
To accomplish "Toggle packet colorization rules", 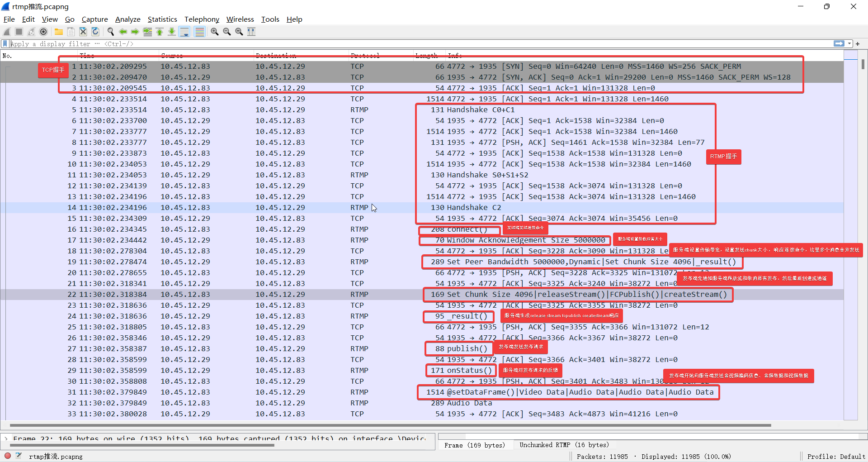I will click(199, 32).
